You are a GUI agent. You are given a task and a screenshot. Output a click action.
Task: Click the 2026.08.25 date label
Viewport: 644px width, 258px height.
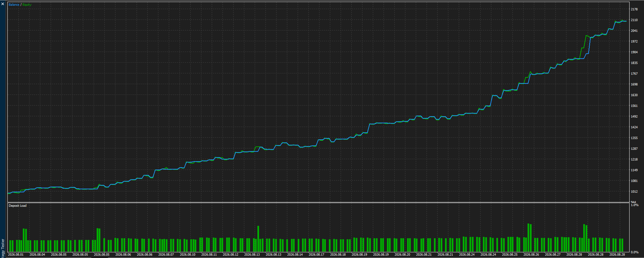click(510, 255)
